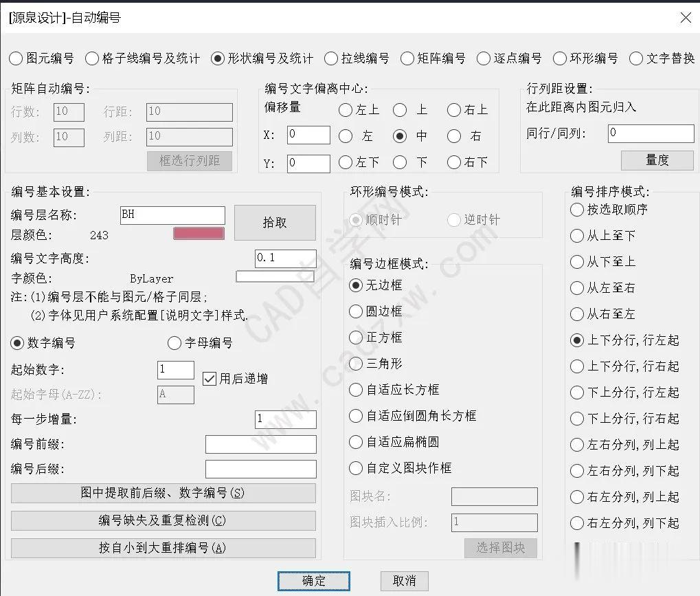Run 编号缺失及重复检测 check

163,520
